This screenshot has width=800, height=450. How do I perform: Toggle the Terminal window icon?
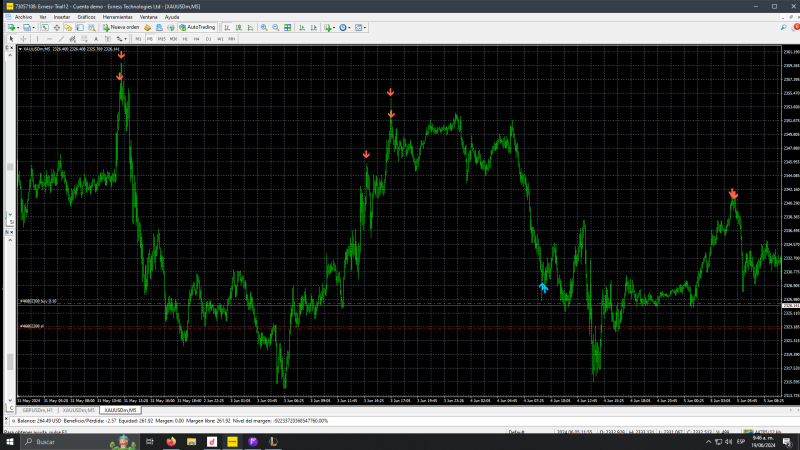tap(80, 28)
